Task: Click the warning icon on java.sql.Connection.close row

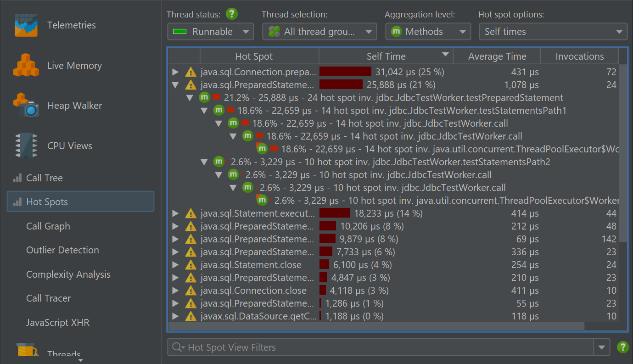Action: (190, 291)
